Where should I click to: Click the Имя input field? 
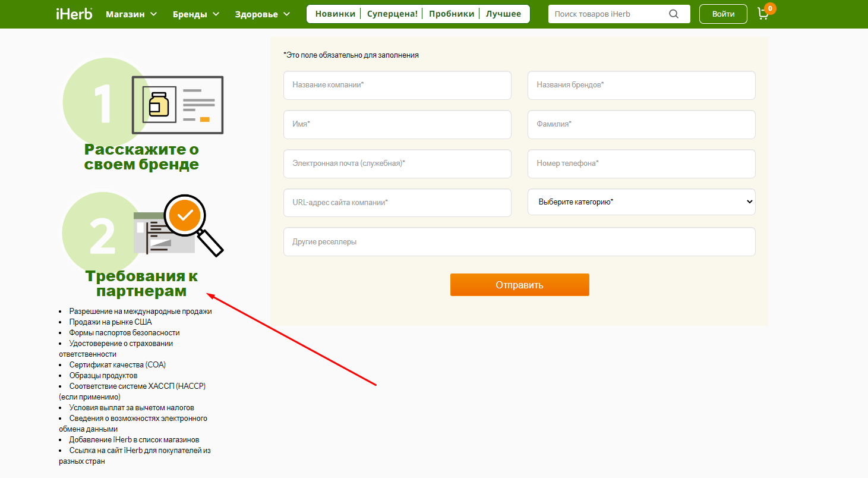[397, 124]
